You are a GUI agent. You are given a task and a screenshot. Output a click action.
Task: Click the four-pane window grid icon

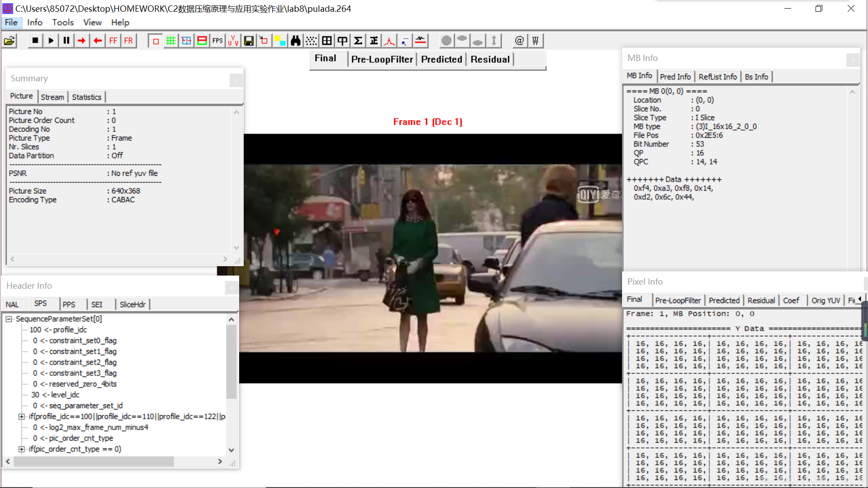[x=327, y=41]
